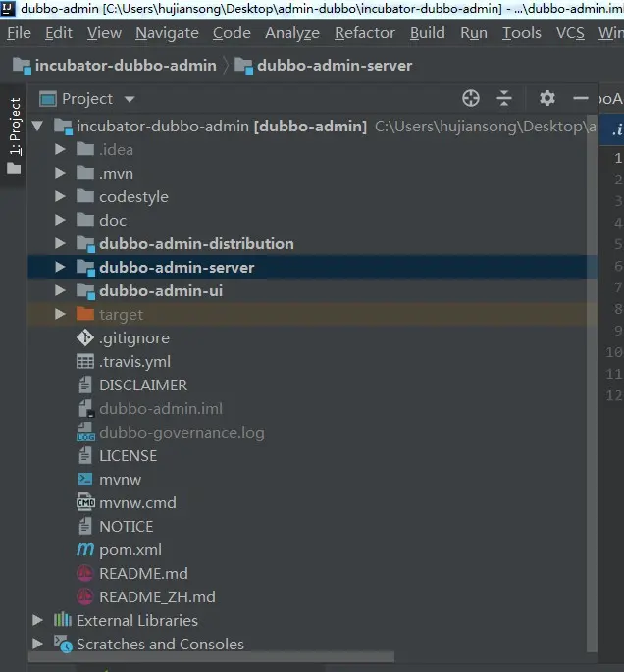
Task: Open the Edit menu
Action: [59, 33]
